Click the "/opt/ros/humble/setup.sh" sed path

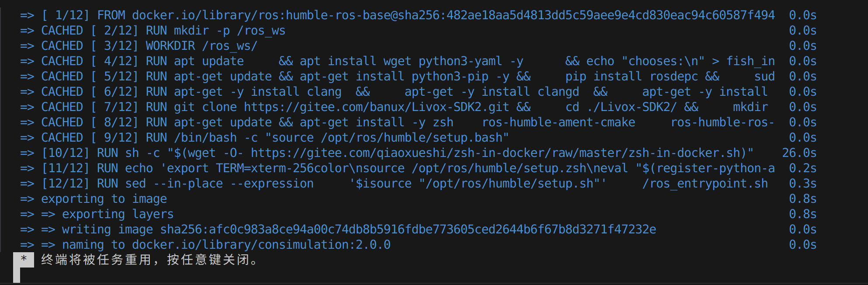509,184
